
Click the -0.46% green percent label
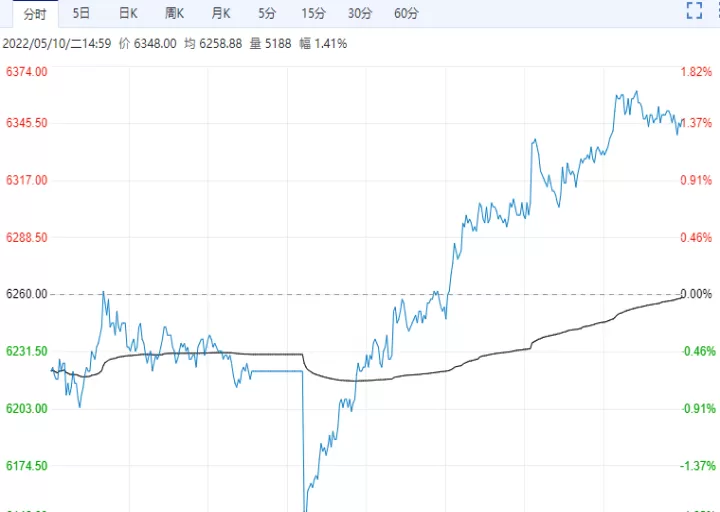click(698, 351)
